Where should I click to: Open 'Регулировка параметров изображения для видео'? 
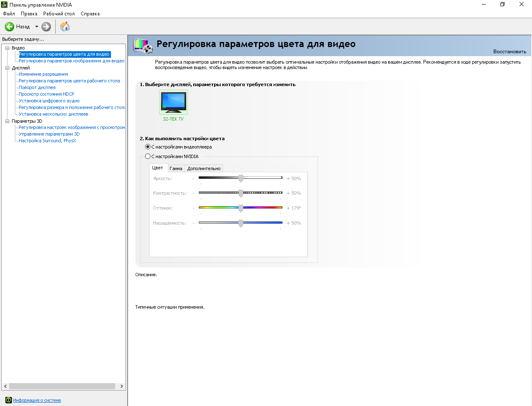click(71, 61)
